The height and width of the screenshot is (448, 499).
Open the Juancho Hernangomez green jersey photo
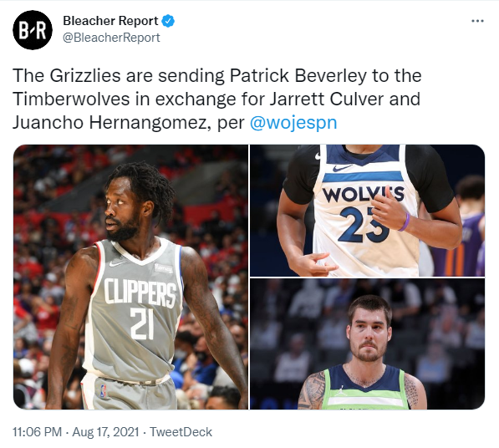[367, 344]
